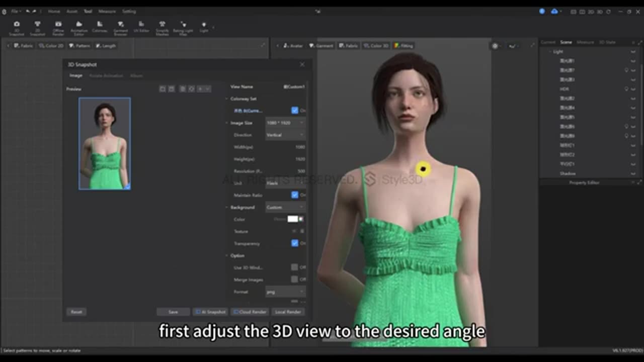
Task: Switch to the 3D layout icon
Action: point(599,12)
